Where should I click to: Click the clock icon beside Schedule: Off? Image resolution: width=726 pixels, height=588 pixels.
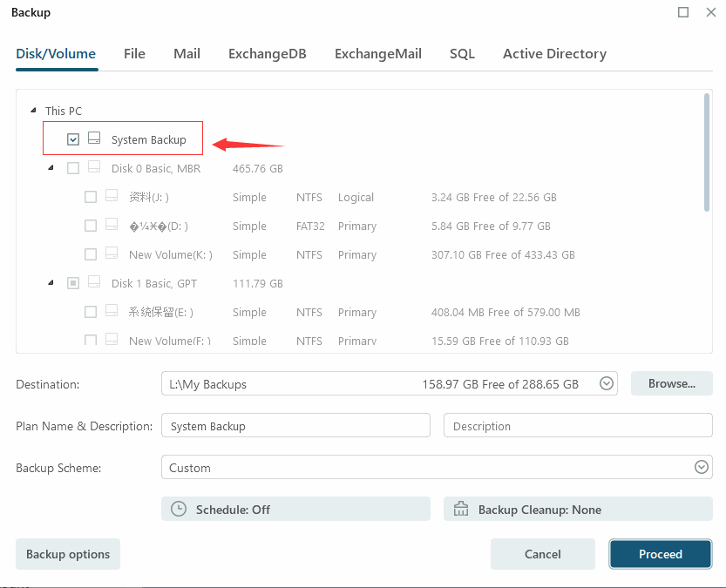coord(180,510)
